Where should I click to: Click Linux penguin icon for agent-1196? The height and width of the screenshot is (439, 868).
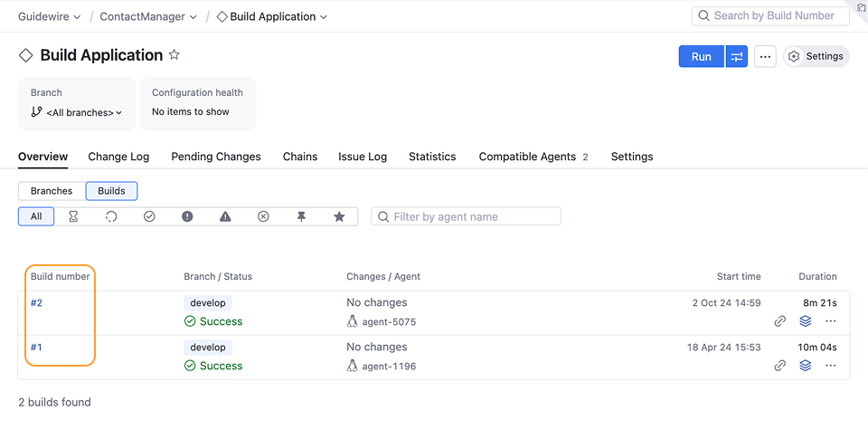point(352,366)
